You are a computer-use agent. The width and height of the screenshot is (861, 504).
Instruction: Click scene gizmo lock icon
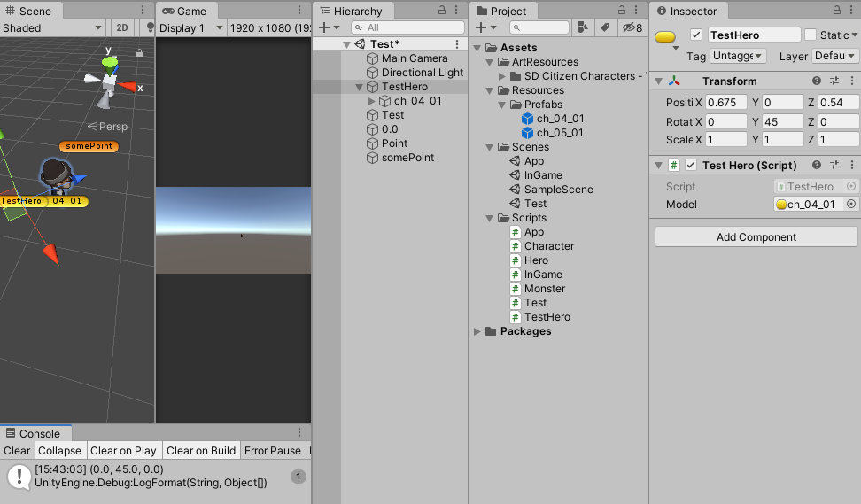[139, 53]
